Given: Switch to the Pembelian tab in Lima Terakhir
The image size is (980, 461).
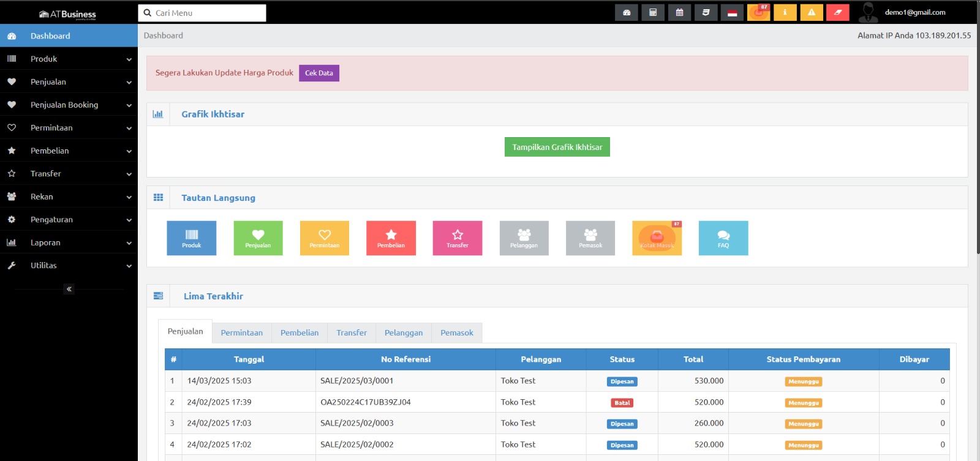Looking at the screenshot, I should coord(300,333).
